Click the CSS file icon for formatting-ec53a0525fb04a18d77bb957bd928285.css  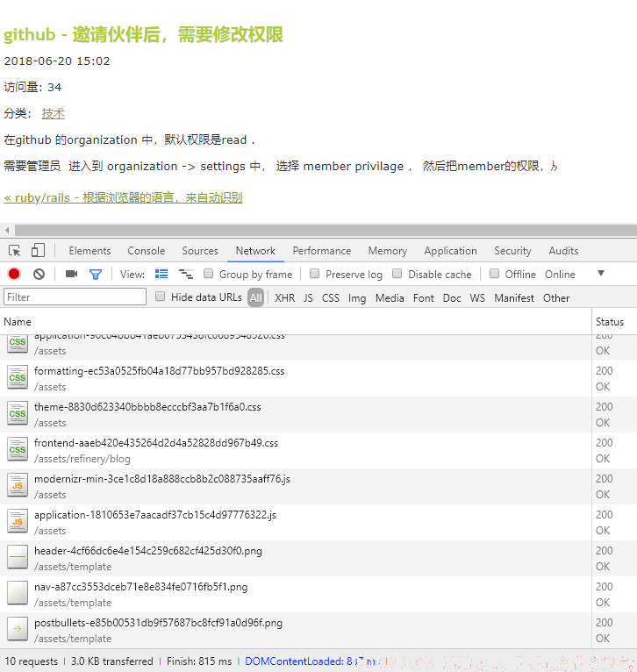(x=18, y=377)
